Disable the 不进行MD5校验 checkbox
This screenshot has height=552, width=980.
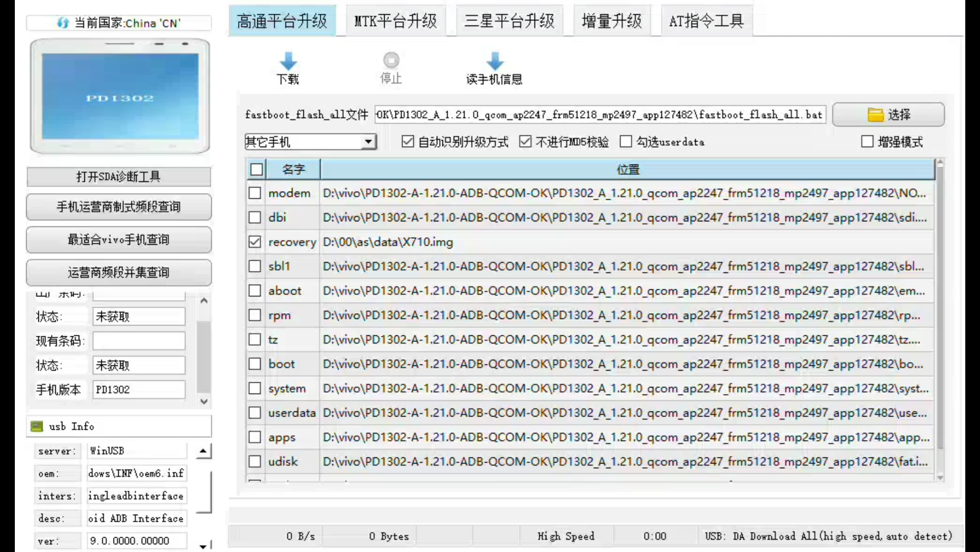(526, 142)
